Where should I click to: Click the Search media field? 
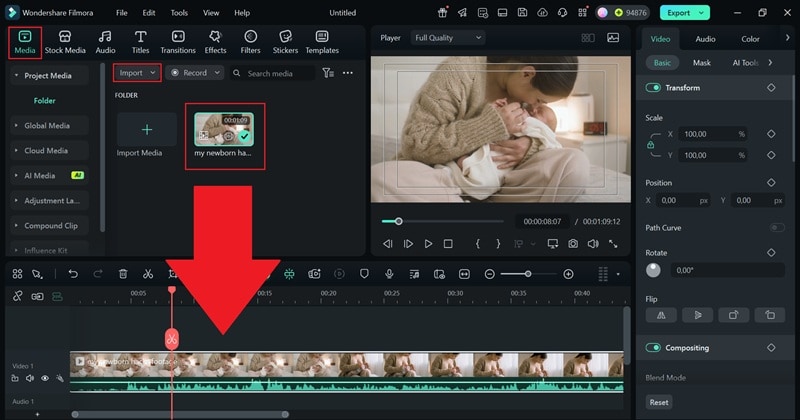click(272, 73)
